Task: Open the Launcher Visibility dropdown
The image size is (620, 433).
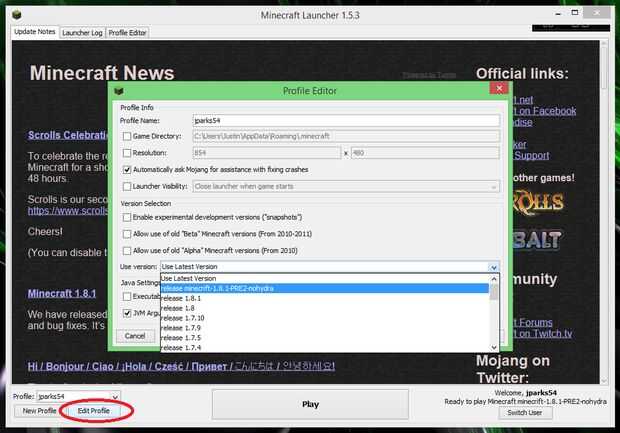Action: [x=346, y=186]
